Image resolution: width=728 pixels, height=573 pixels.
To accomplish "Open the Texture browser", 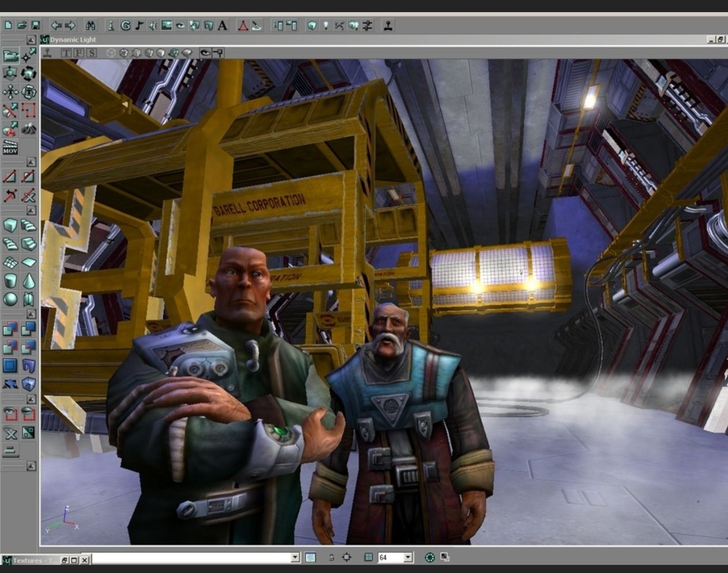I will [x=167, y=25].
